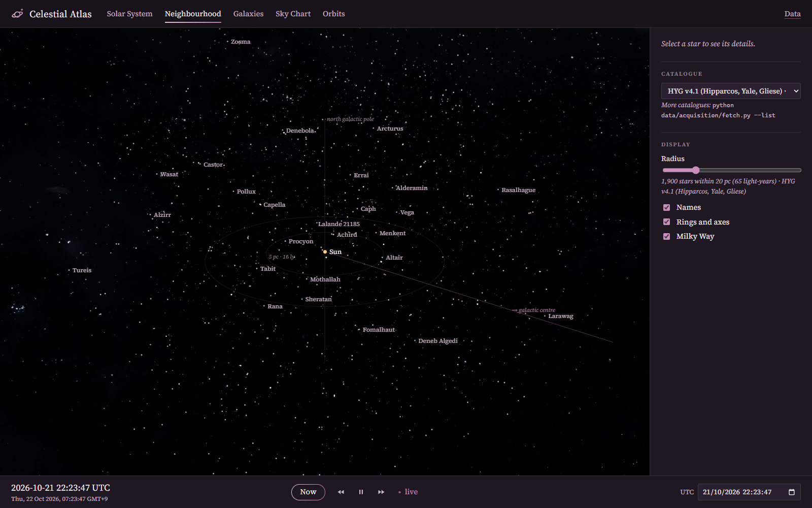Select the star Pollux
The width and height of the screenshot is (812, 508).
coord(246,192)
